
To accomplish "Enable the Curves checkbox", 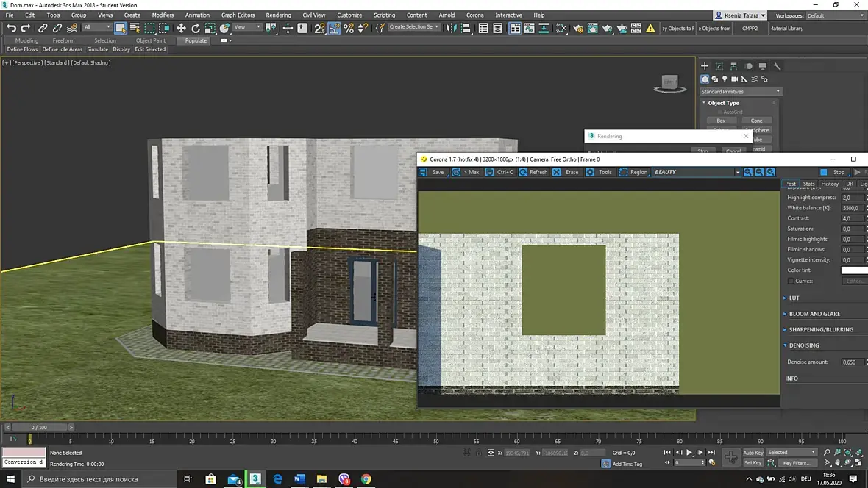I will coord(791,281).
